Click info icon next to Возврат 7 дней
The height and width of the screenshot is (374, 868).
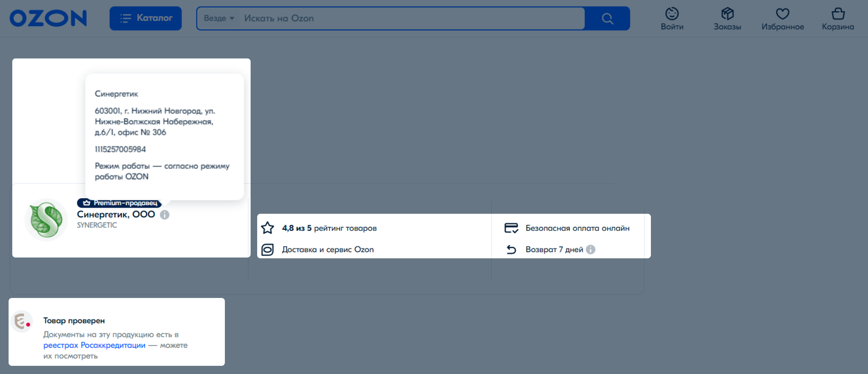[x=590, y=249]
